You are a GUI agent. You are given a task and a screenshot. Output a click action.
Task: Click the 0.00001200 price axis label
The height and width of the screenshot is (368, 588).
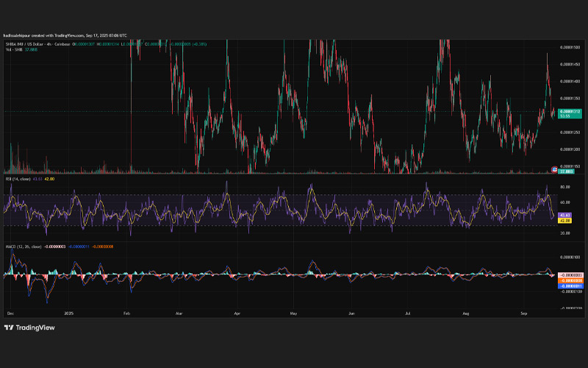tap(570, 149)
